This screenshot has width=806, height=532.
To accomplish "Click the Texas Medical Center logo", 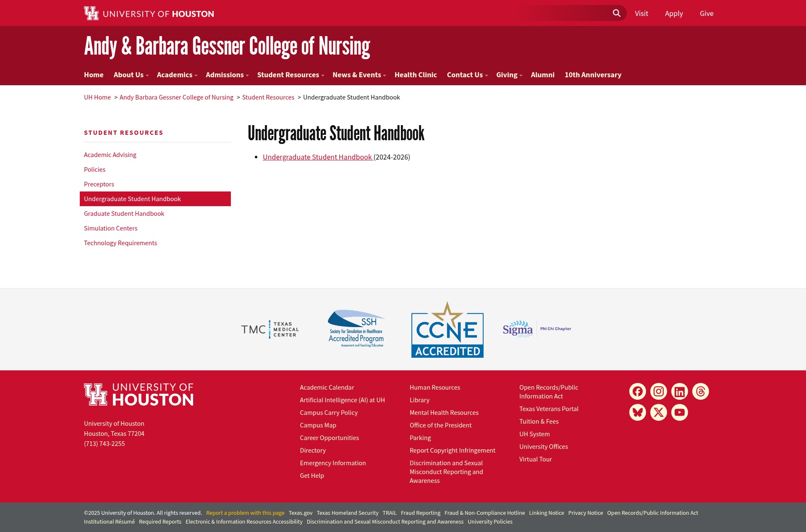I will click(270, 329).
